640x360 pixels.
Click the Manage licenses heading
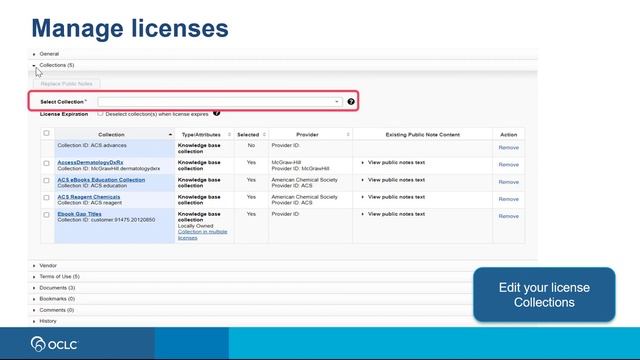tap(130, 28)
